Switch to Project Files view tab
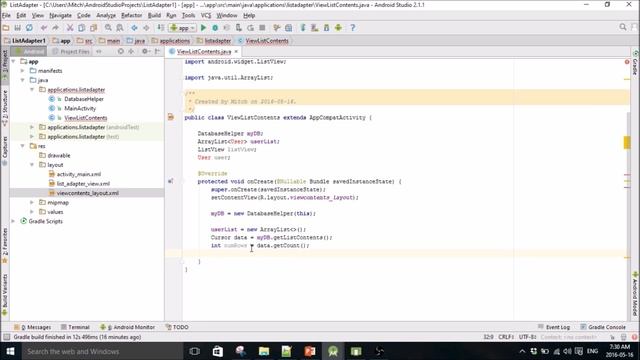Image resolution: width=640 pixels, height=360 pixels. pyautogui.click(x=71, y=51)
